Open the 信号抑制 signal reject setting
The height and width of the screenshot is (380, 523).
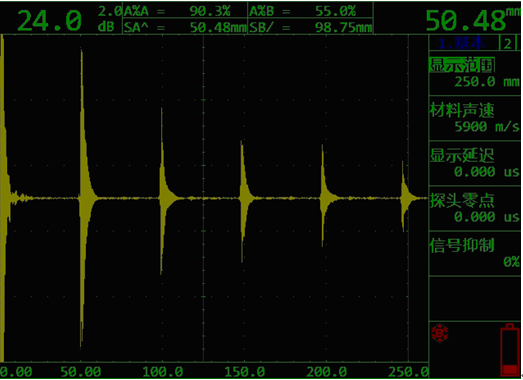(474, 253)
